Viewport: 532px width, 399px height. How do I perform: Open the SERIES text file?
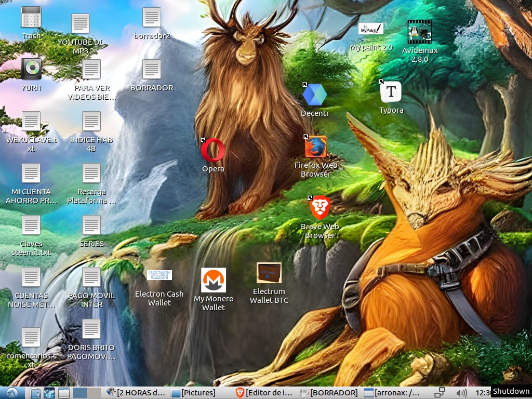click(91, 225)
